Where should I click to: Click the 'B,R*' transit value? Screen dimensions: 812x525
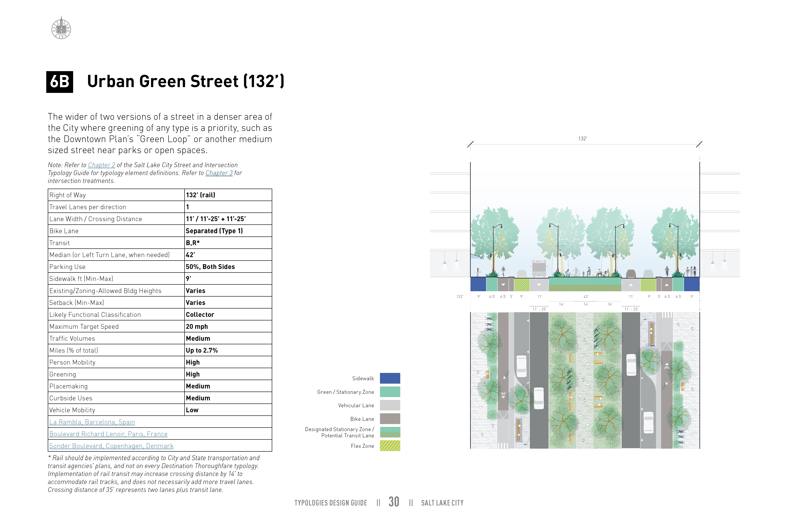[193, 243]
